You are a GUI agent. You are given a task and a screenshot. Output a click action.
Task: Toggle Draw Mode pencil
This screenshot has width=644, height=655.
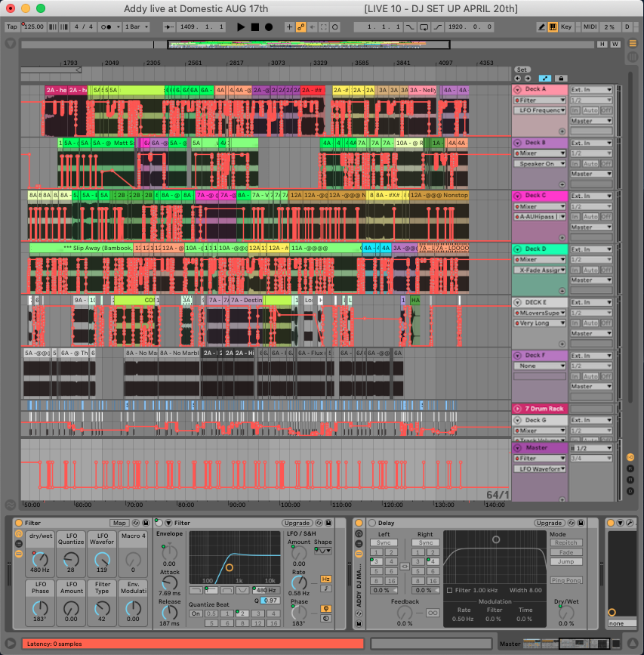[x=541, y=26]
